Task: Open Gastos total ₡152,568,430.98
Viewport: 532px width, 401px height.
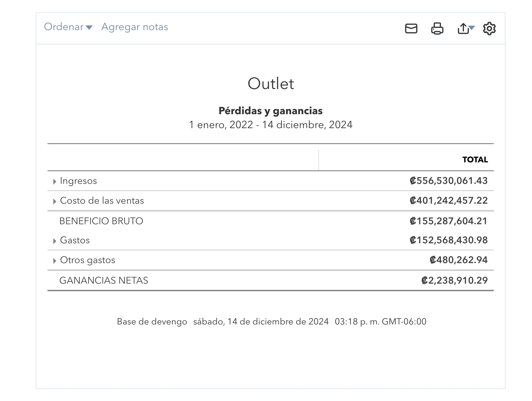Action: pyautogui.click(x=449, y=240)
